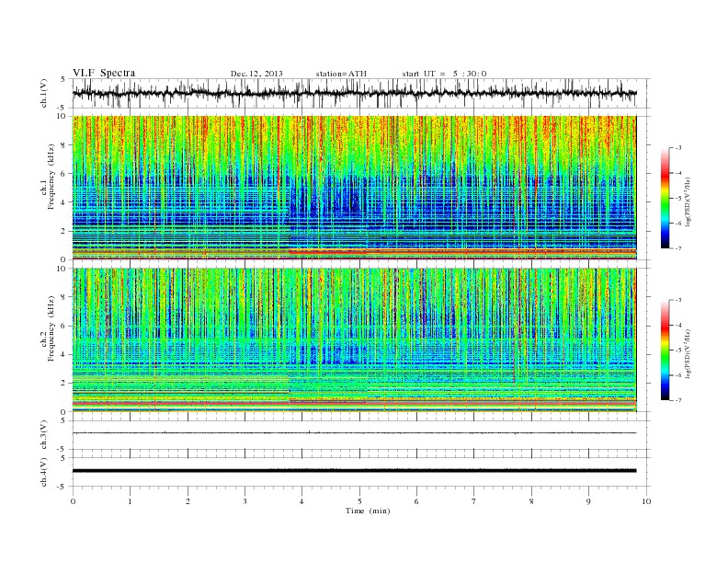Image resolution: width=728 pixels, height=563 pixels.
Task: Click the ch.2 color scale bar
Action: 665,350
